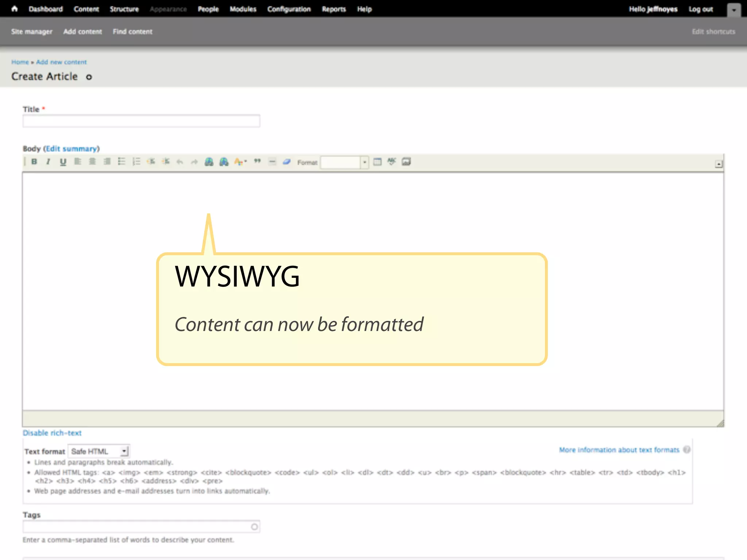Click into the Title input field
This screenshot has width=747, height=560.
pyautogui.click(x=141, y=121)
